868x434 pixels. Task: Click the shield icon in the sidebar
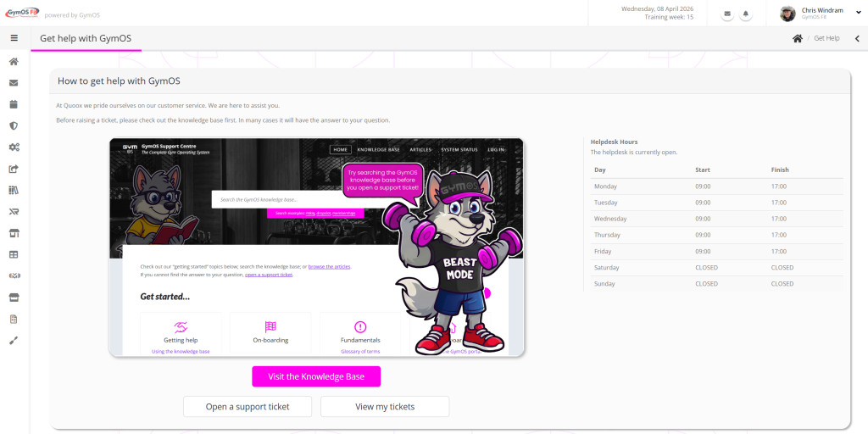pos(14,126)
